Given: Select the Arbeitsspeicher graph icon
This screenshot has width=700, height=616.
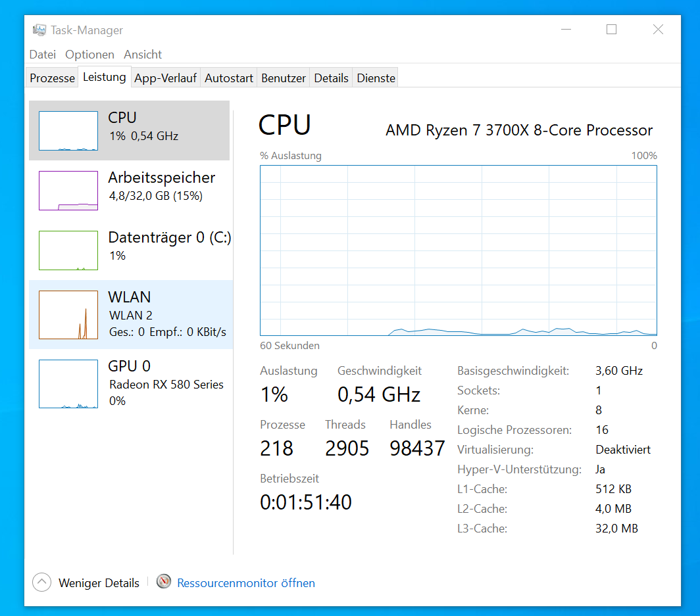Looking at the screenshot, I should pos(68,190).
